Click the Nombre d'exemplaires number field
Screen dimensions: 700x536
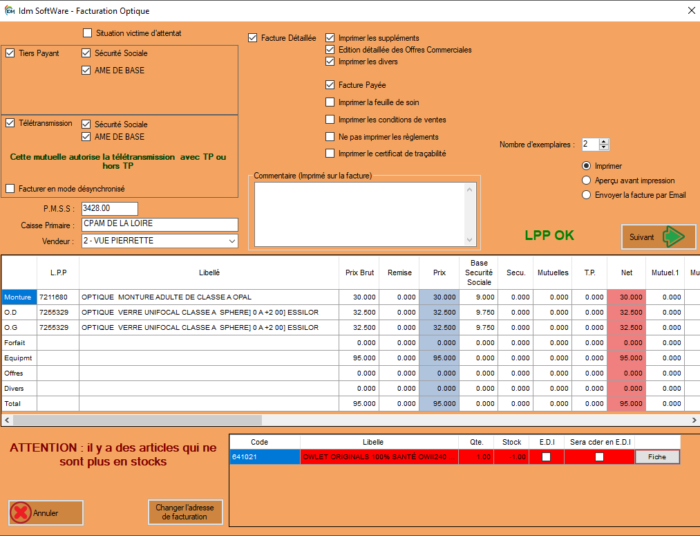pos(590,145)
